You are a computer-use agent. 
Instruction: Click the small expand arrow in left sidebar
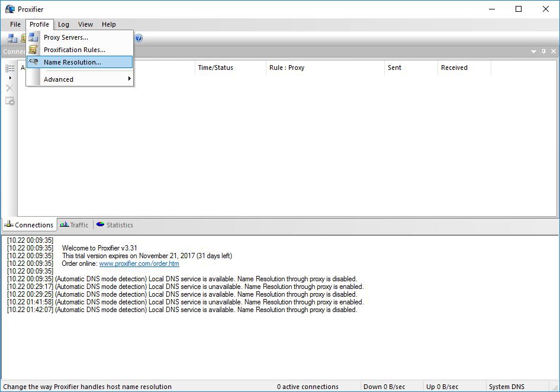[x=10, y=78]
